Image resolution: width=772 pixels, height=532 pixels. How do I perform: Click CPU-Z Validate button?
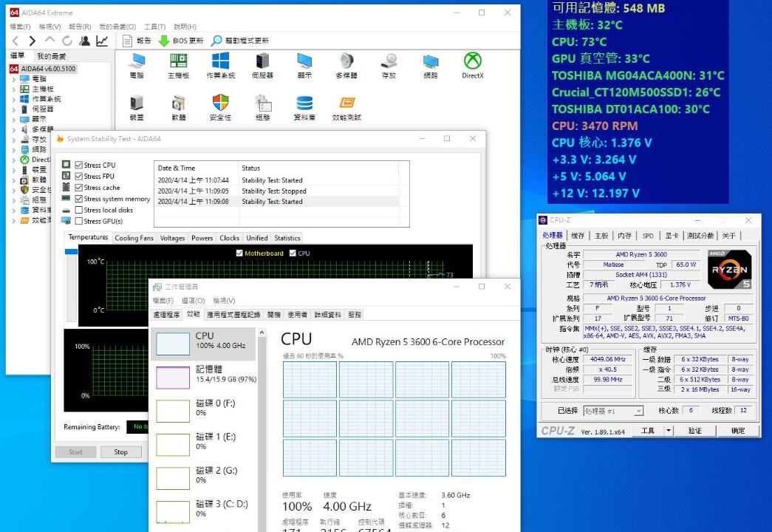(694, 431)
